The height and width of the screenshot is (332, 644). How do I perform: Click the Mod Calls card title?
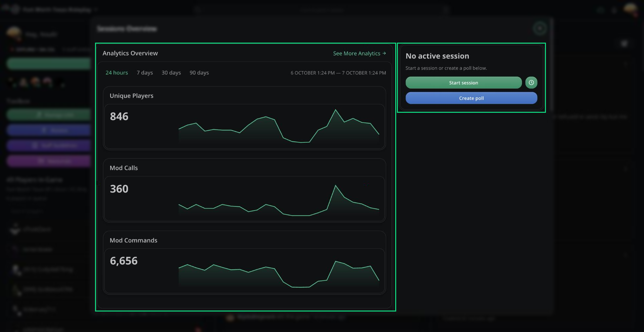coord(124,168)
